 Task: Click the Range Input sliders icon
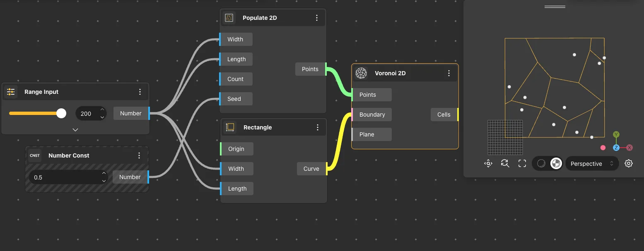11,92
